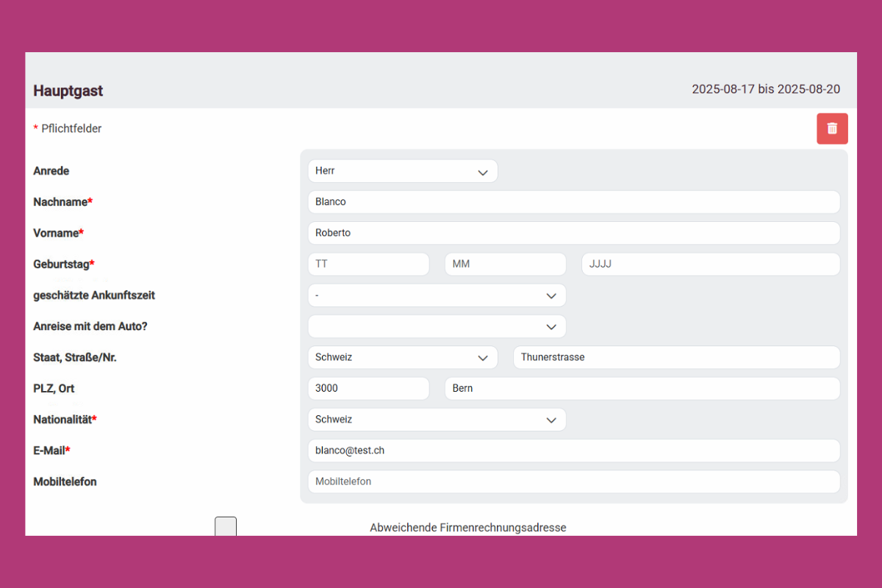Open the Anrede dropdown showing Herr
Image resolution: width=882 pixels, height=588 pixels.
tap(402, 171)
